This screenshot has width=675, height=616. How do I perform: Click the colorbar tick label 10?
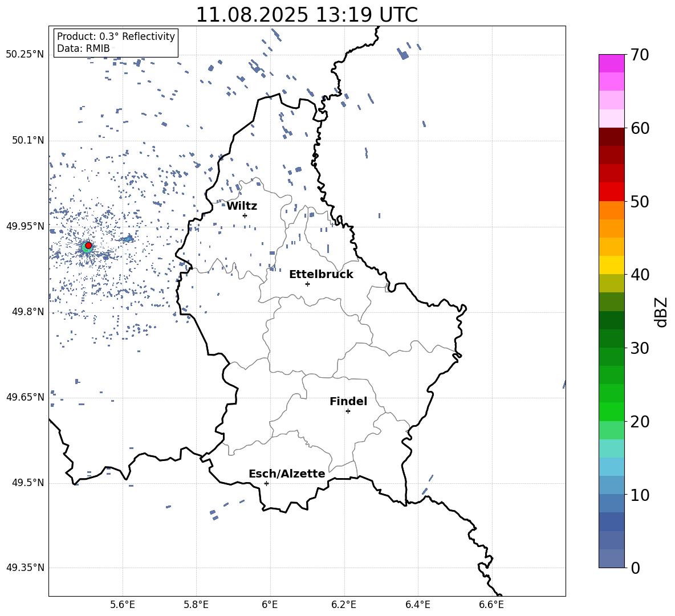point(640,495)
